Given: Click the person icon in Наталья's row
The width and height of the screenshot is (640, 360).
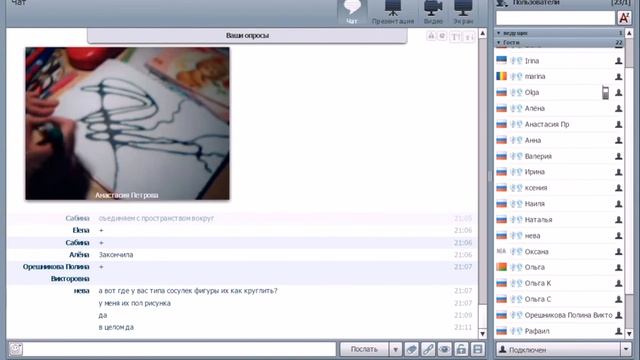Looking at the screenshot, I should (619, 220).
